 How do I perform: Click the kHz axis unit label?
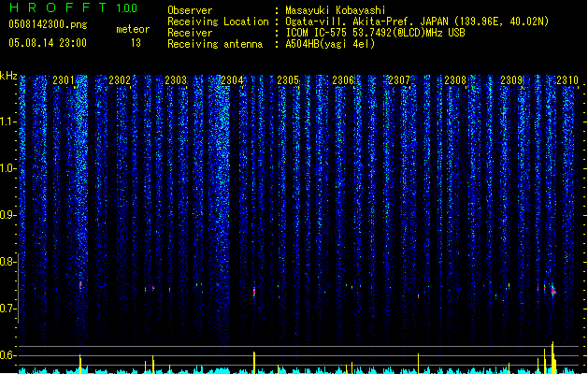pos(8,76)
